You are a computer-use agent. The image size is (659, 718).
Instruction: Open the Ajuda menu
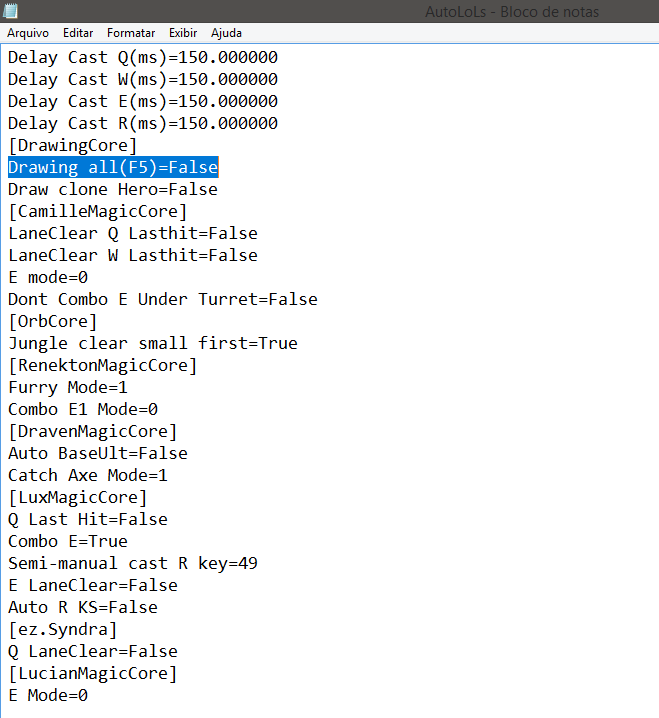(226, 33)
